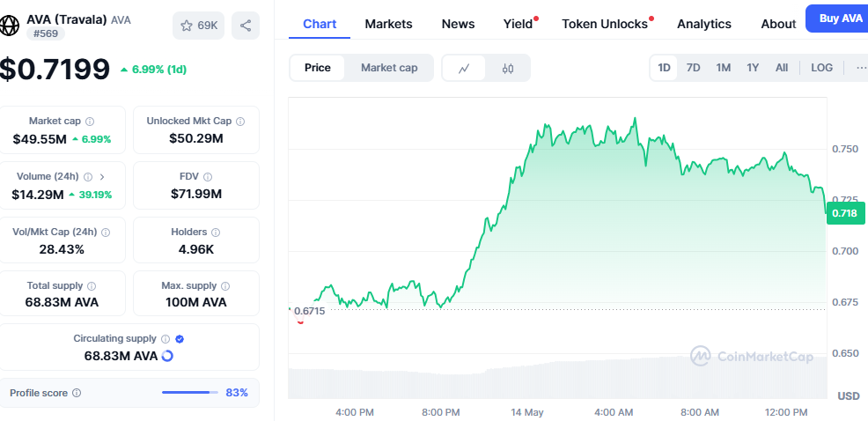868x421 pixels.
Task: Open the Markets tab
Action: coord(388,24)
